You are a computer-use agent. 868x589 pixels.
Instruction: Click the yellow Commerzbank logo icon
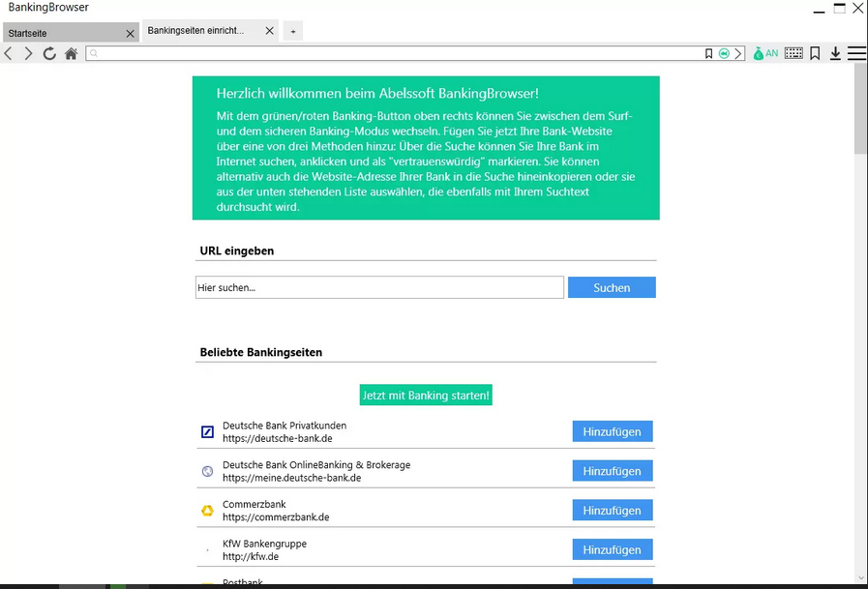208,511
